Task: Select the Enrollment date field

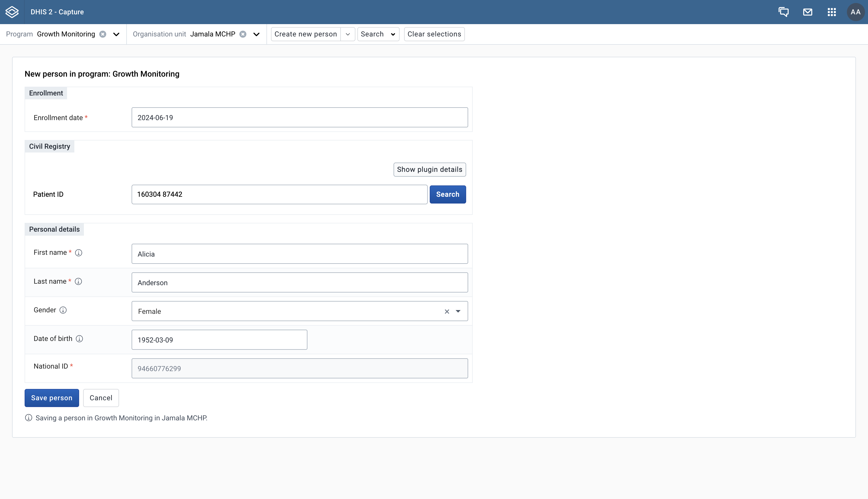Action: [299, 117]
